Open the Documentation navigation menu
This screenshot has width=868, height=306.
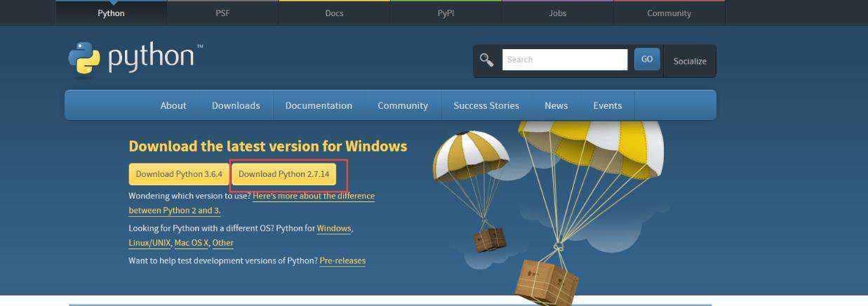pos(319,105)
